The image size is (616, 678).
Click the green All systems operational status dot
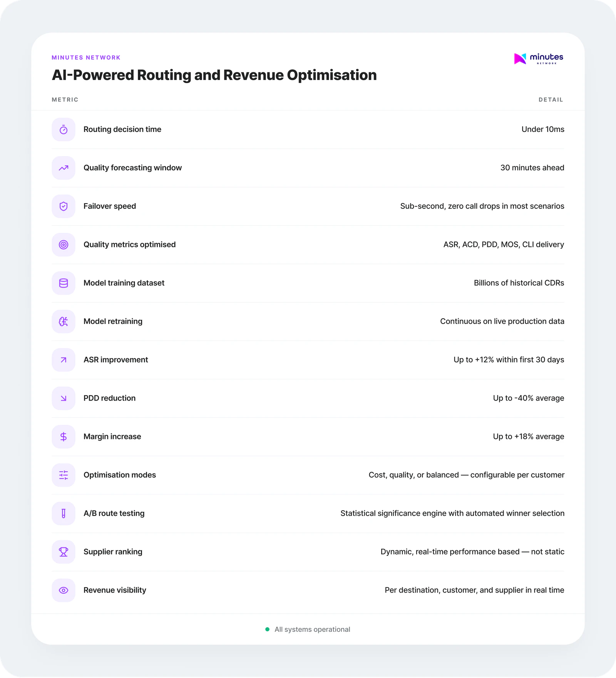coord(267,630)
